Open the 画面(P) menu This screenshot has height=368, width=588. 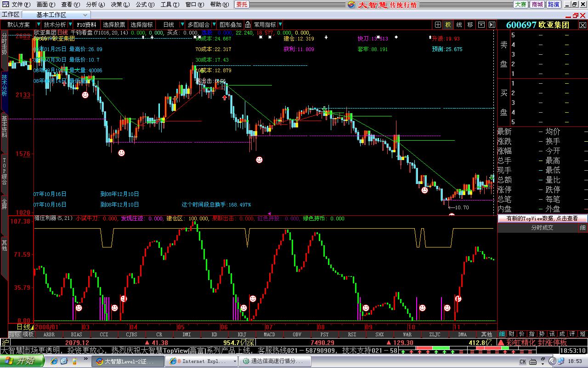coord(45,4)
